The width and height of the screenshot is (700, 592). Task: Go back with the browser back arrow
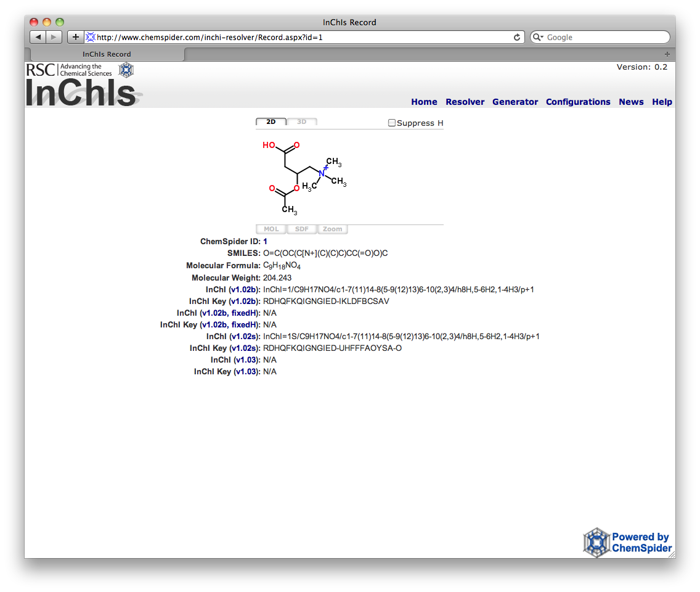click(x=38, y=37)
